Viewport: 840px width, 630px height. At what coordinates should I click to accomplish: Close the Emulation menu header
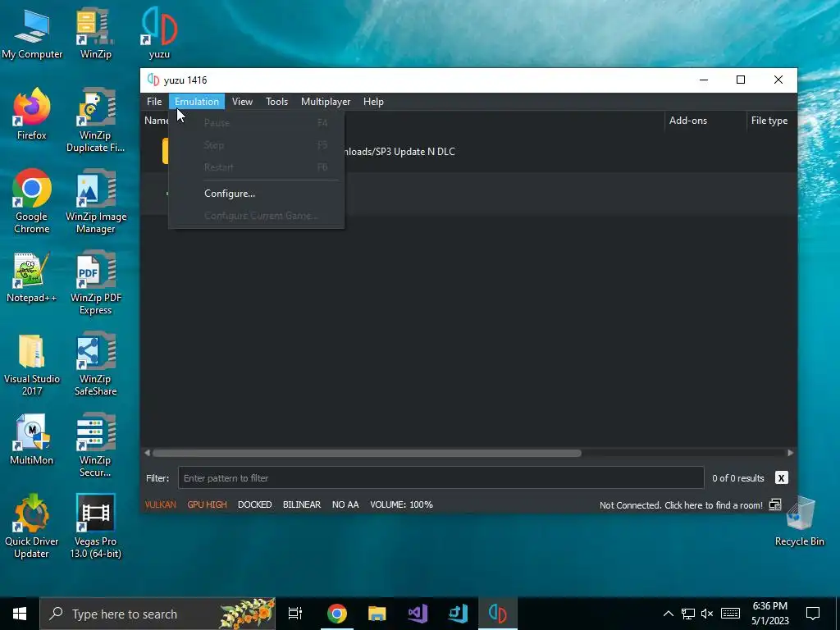coord(197,102)
